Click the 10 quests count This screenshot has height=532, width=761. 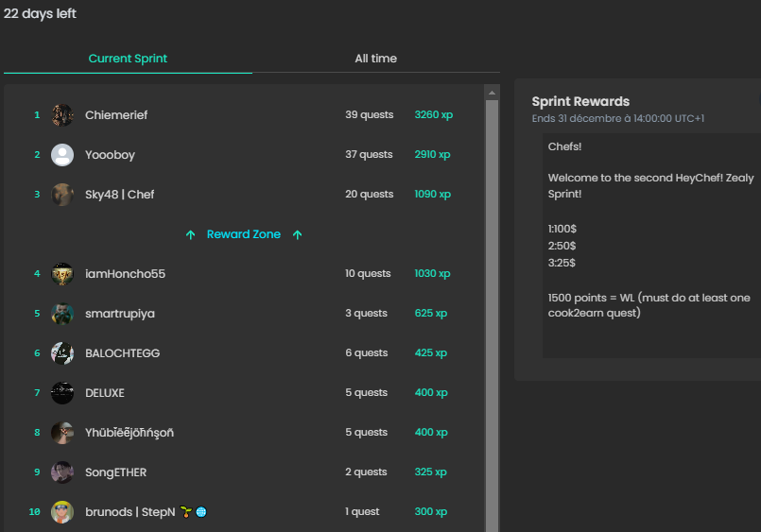368,274
